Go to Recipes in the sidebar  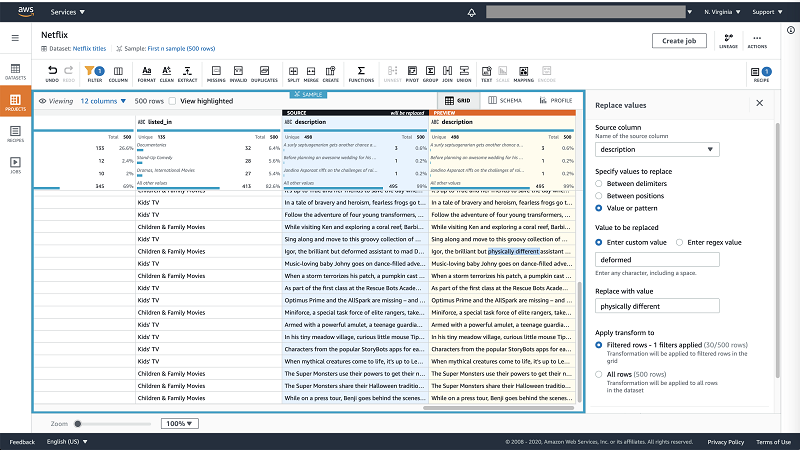(x=15, y=134)
